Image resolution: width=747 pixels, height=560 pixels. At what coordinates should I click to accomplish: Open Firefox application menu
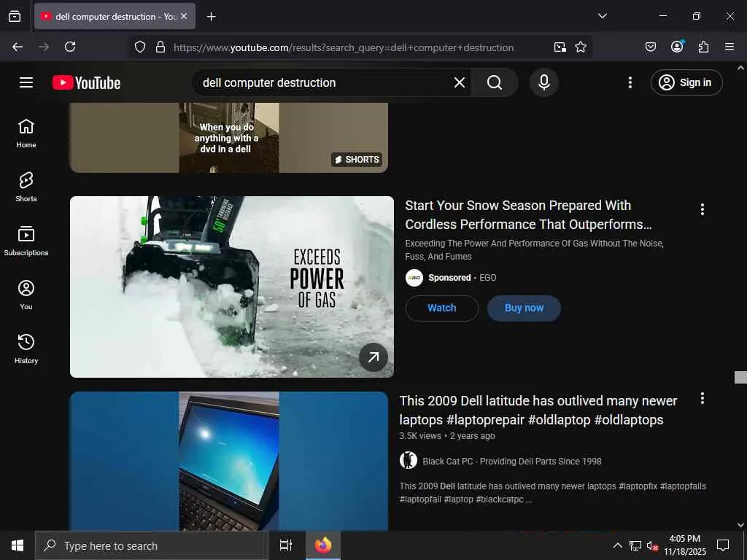tap(729, 47)
